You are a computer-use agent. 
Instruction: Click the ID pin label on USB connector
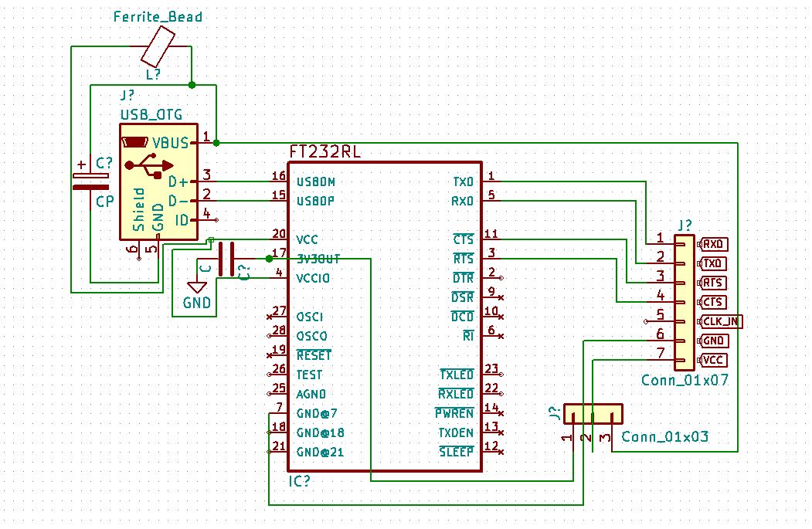click(x=182, y=221)
